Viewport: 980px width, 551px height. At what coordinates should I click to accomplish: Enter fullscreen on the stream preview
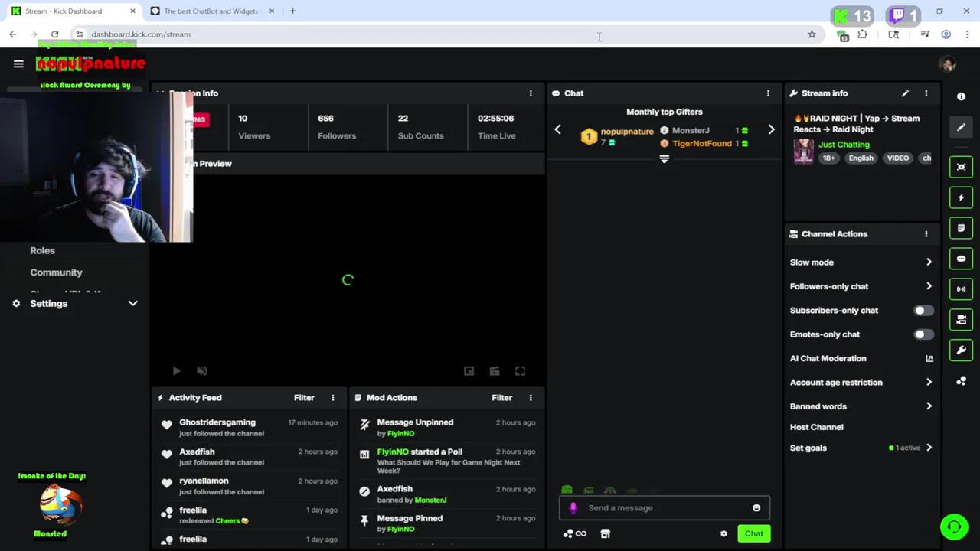coord(520,371)
